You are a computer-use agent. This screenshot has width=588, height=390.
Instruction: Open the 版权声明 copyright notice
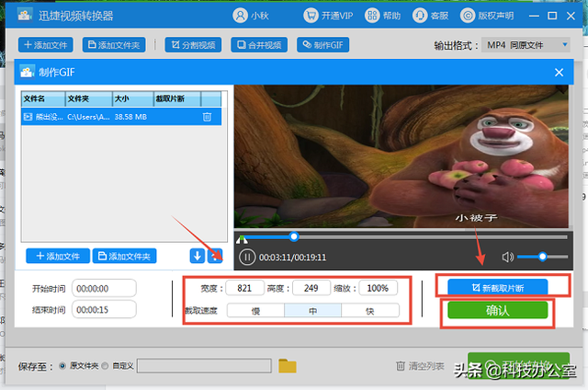click(487, 16)
